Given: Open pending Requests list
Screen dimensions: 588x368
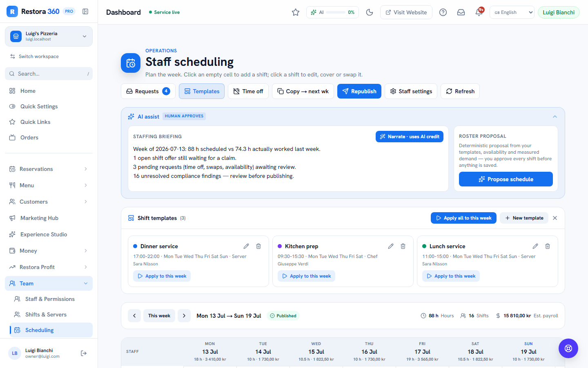Looking at the screenshot, I should click(148, 91).
